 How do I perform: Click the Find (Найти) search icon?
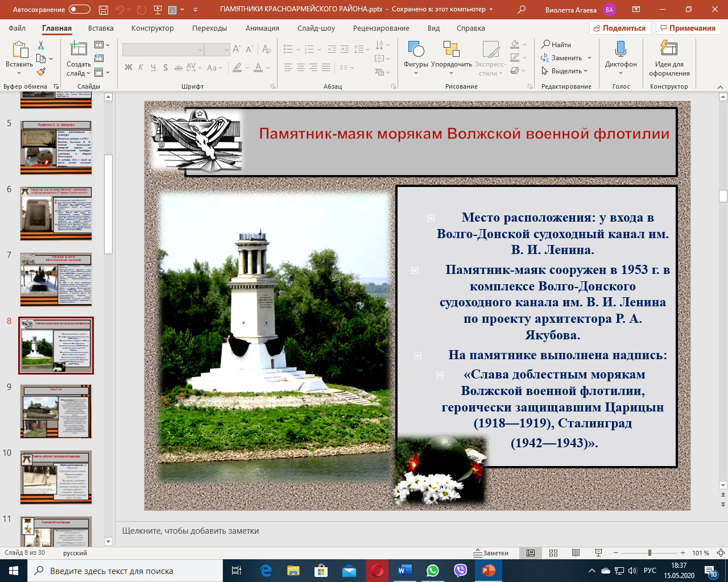557,44
